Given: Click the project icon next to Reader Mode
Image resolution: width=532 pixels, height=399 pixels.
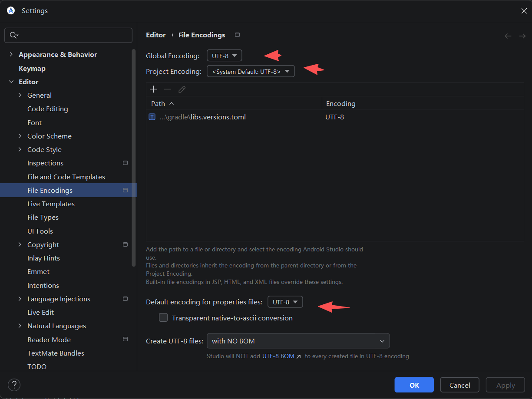Looking at the screenshot, I should (x=126, y=339).
